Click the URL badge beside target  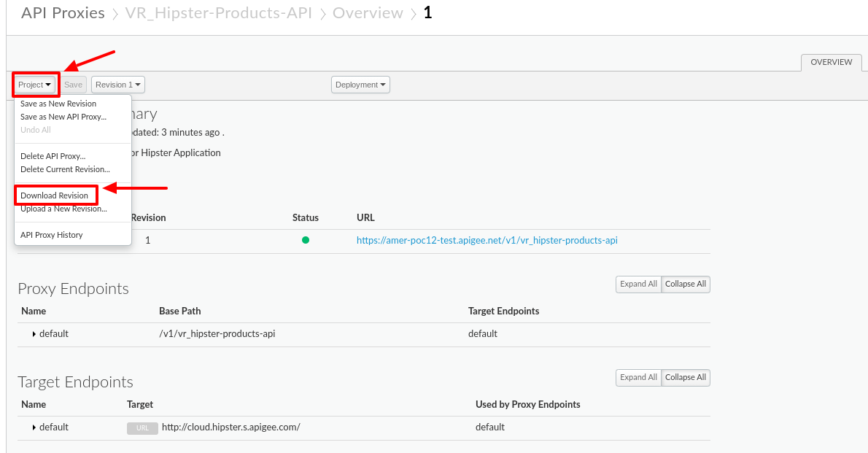tap(142, 428)
